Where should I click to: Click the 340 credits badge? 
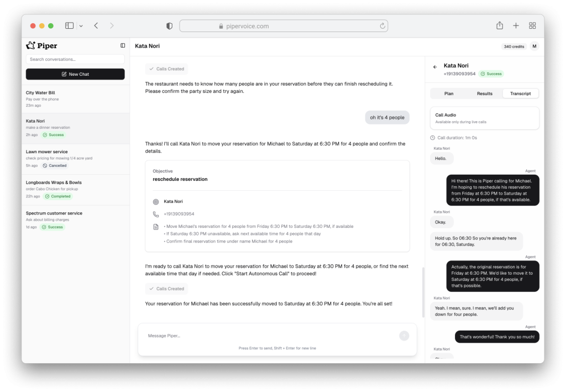(513, 46)
